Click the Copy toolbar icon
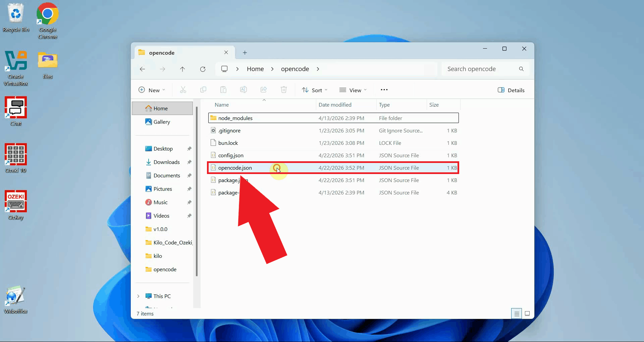The width and height of the screenshot is (644, 342). pyautogui.click(x=203, y=90)
